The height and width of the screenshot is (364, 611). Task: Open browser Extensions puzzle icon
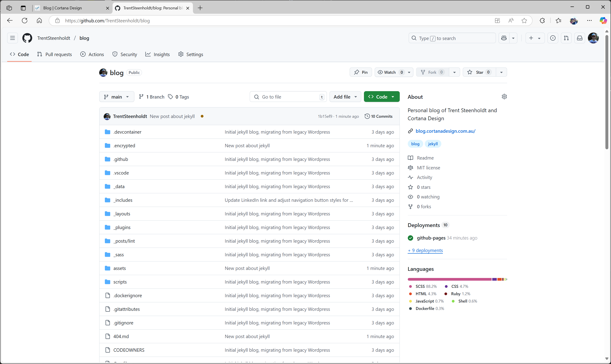tap(542, 21)
